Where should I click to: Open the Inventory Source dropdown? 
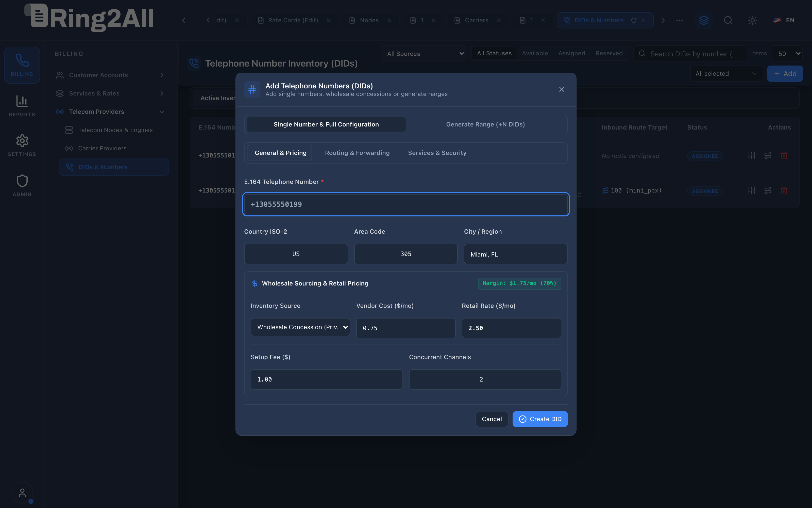pyautogui.click(x=300, y=327)
